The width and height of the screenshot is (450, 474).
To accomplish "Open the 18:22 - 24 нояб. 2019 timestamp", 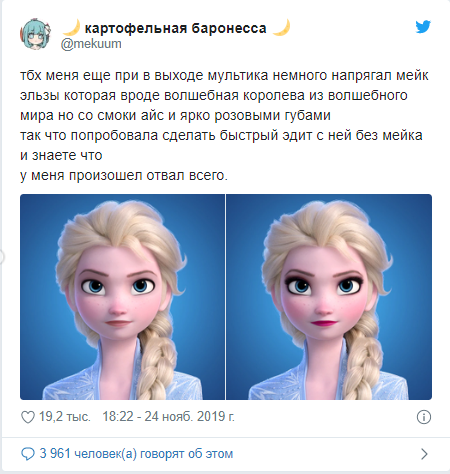I will click(x=168, y=417).
